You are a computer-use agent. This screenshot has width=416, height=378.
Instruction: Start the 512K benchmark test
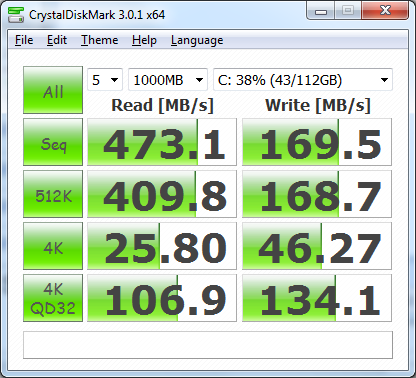tap(53, 194)
